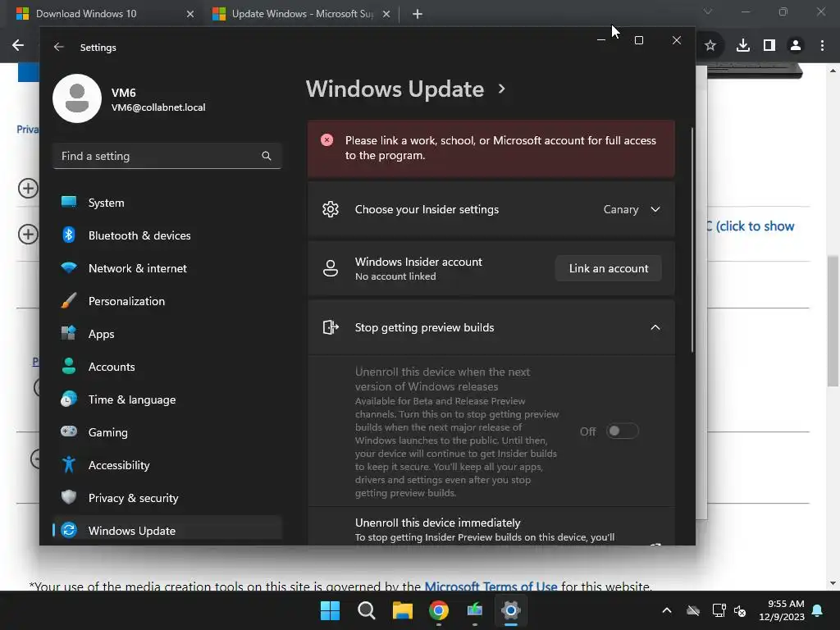Open Chrome downloads icon
This screenshot has height=630, width=840.
[743, 46]
